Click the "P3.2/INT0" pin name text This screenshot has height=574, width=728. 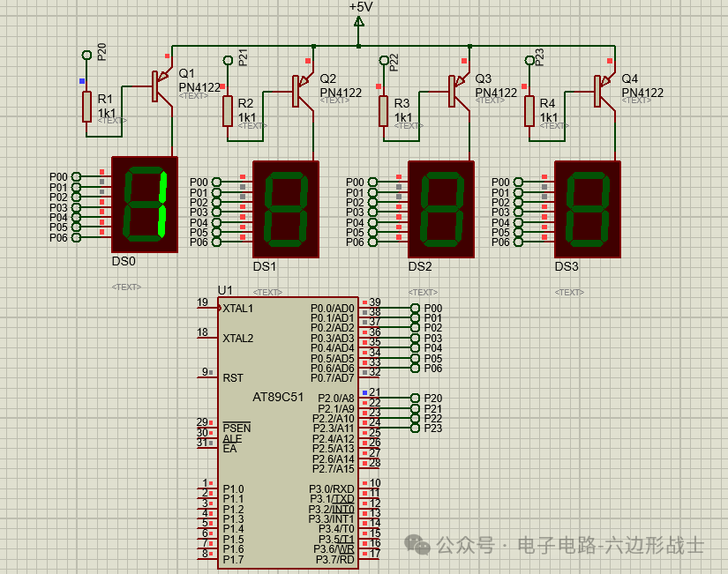332,509
